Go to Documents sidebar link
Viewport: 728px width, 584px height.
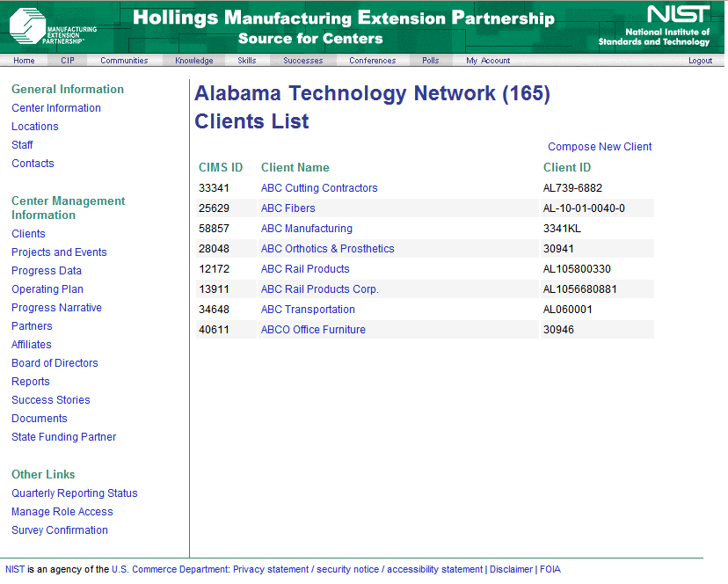click(40, 418)
